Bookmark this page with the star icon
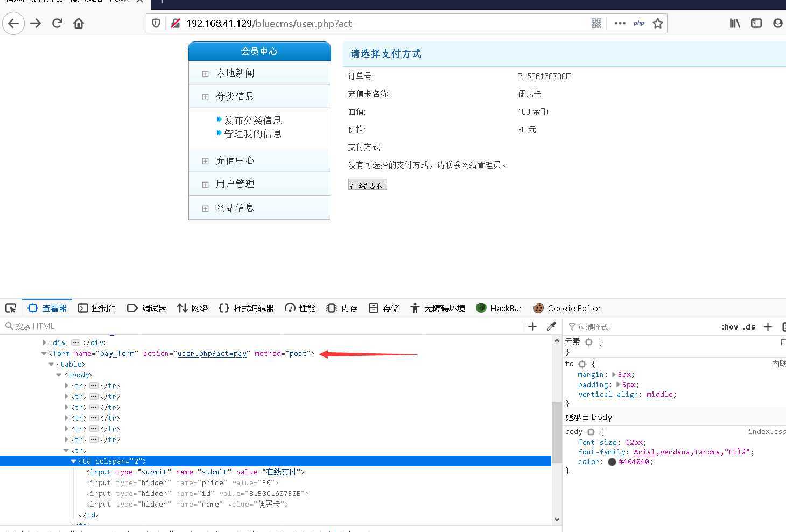Image resolution: width=786 pixels, height=532 pixels. [658, 23]
